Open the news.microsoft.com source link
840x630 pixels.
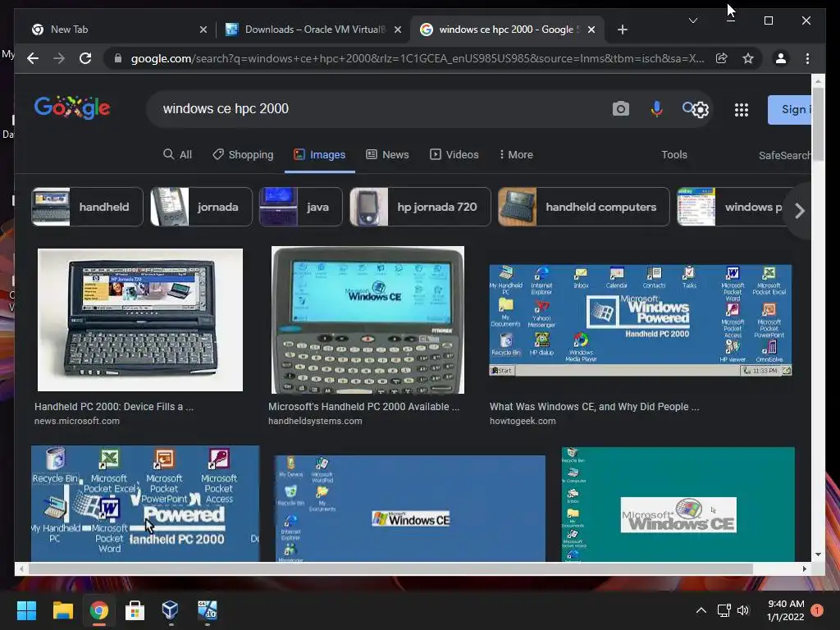pyautogui.click(x=76, y=421)
